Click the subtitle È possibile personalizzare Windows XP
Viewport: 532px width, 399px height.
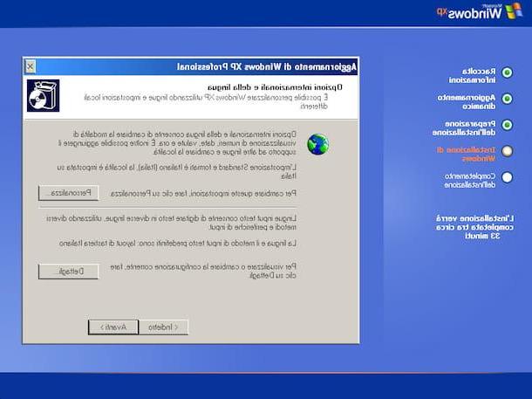click(206, 101)
